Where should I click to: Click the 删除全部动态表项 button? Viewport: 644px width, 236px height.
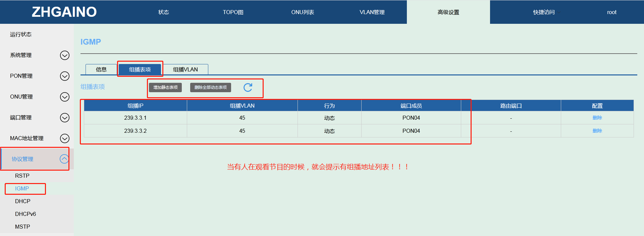[210, 87]
